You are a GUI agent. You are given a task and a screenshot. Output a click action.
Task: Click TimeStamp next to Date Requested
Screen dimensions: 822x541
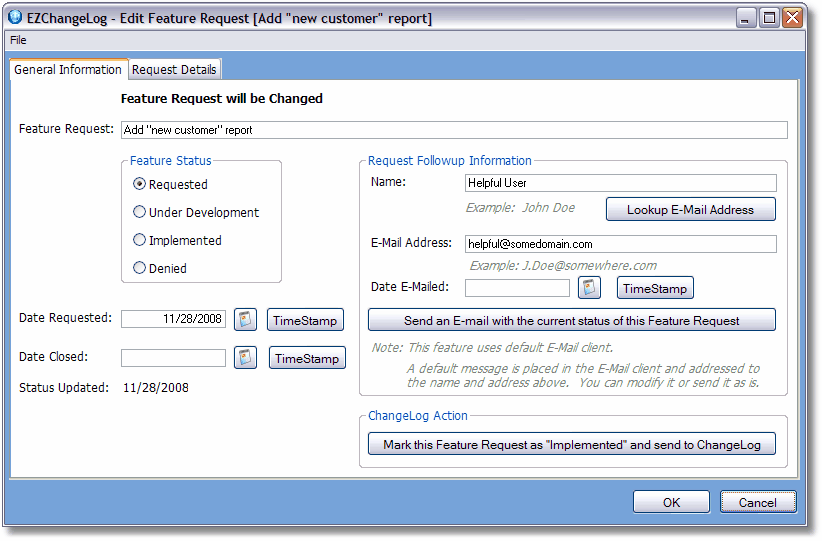pos(305,320)
